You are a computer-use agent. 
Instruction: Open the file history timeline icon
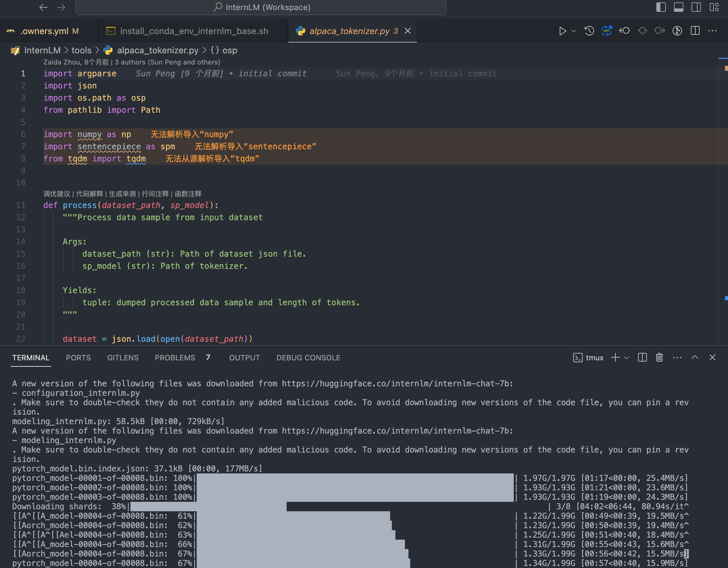coord(589,31)
